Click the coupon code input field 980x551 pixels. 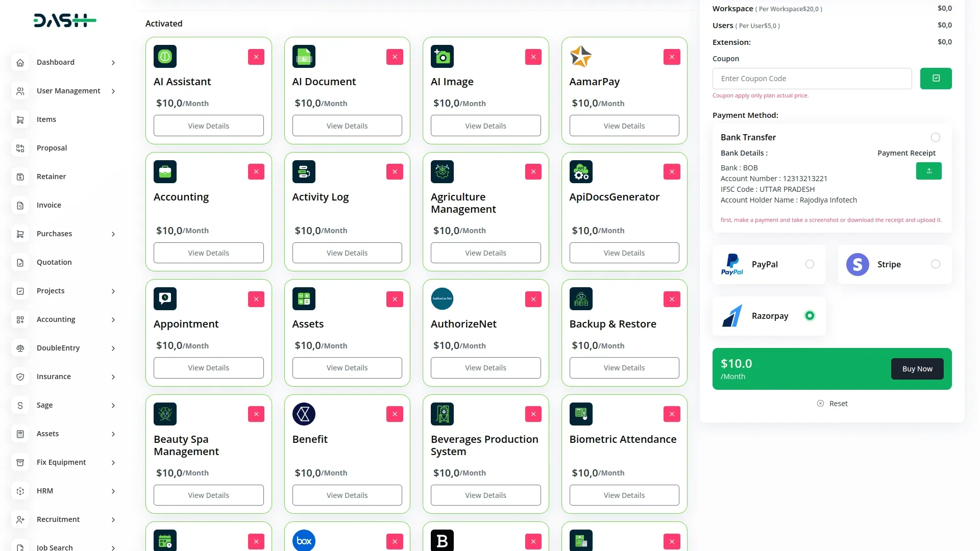pos(812,79)
